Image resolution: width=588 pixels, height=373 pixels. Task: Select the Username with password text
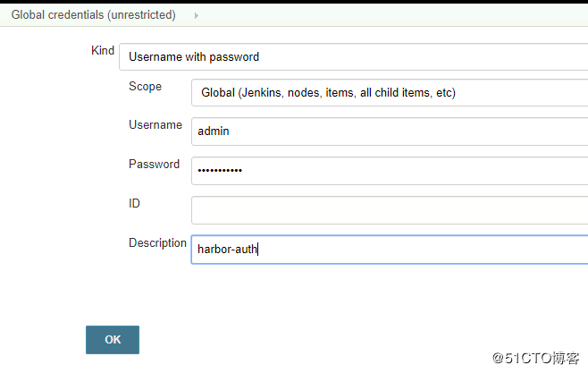point(194,56)
